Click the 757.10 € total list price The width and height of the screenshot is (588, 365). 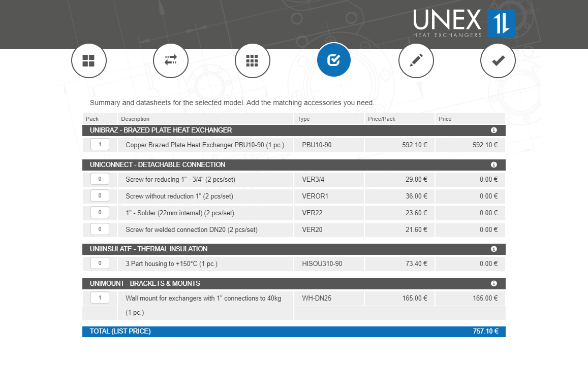486,331
